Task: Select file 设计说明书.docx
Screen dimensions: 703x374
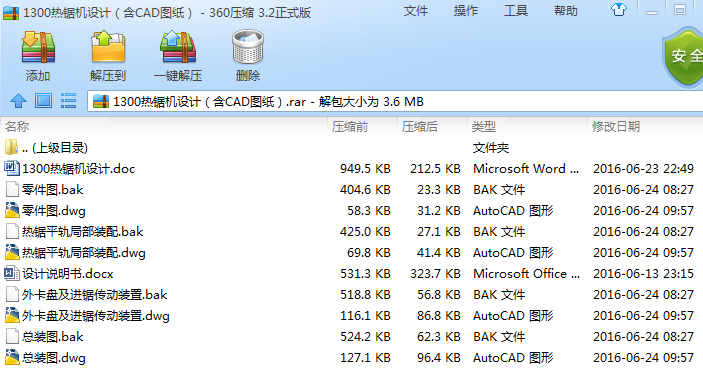Action: click(x=352, y=274)
